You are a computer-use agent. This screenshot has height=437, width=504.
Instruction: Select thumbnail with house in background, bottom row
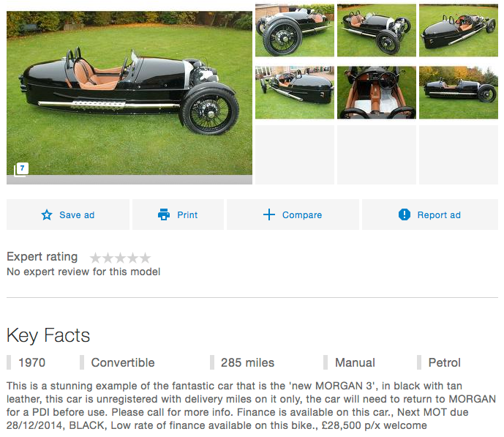(x=295, y=93)
